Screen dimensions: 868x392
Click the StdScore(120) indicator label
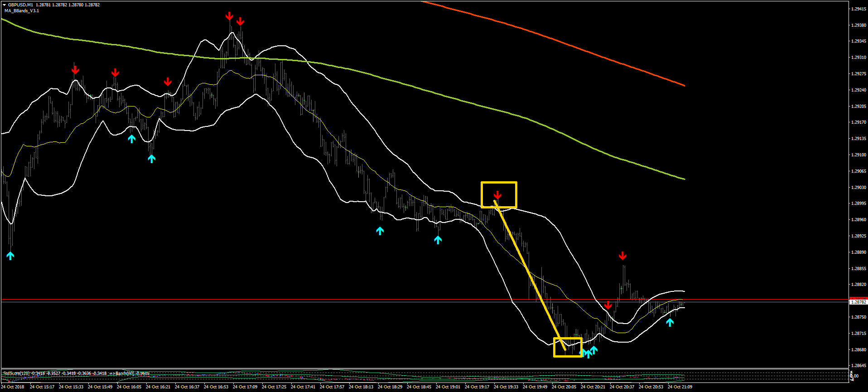(x=15, y=373)
